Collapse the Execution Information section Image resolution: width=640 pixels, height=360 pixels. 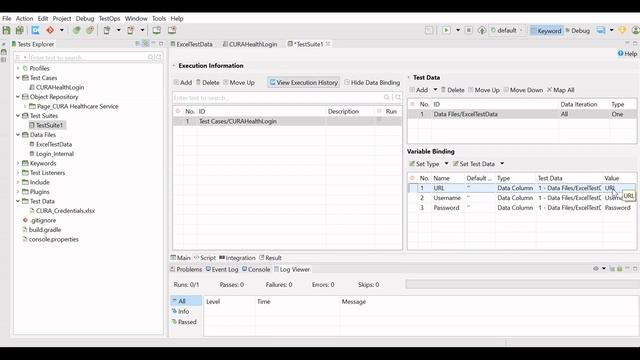tap(173, 66)
